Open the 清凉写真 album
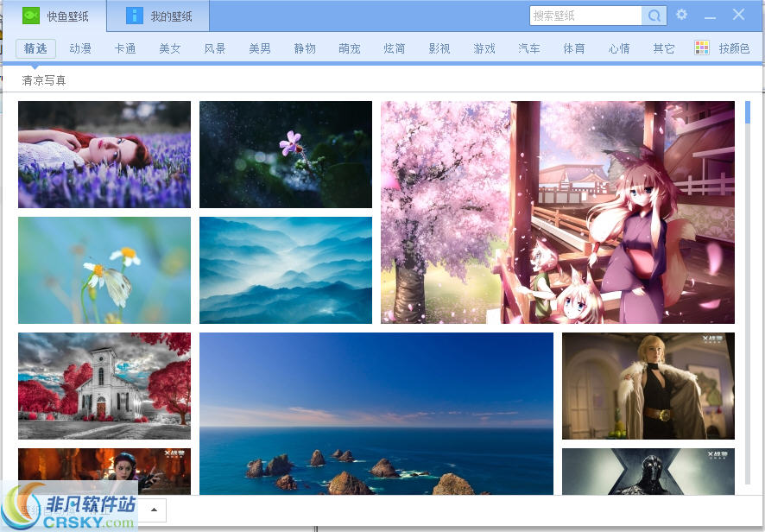This screenshot has height=532, width=765. click(x=43, y=79)
